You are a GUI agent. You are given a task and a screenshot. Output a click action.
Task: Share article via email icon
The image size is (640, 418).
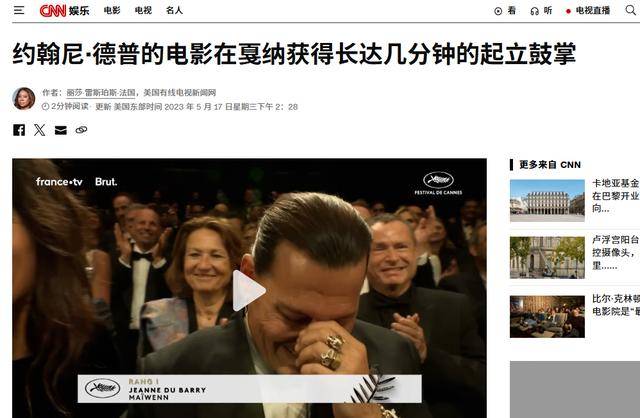click(60, 130)
